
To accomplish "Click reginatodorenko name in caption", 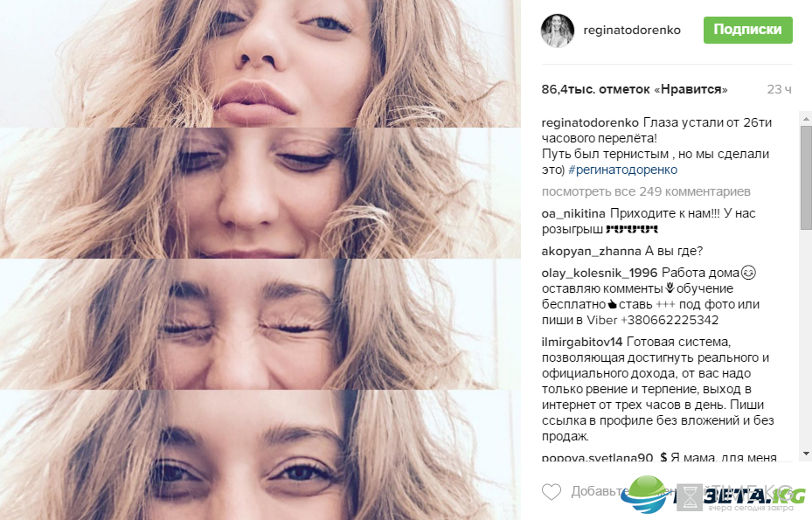I will (x=590, y=122).
